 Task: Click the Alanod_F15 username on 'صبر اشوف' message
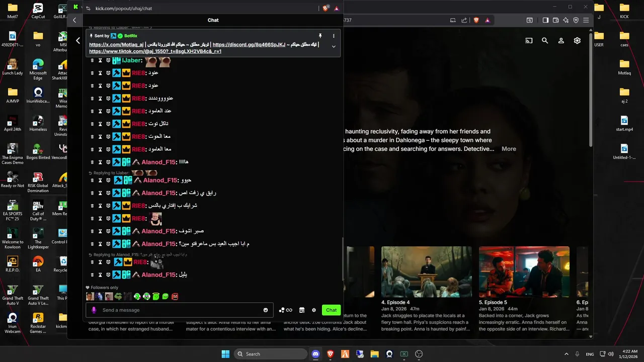(158, 231)
